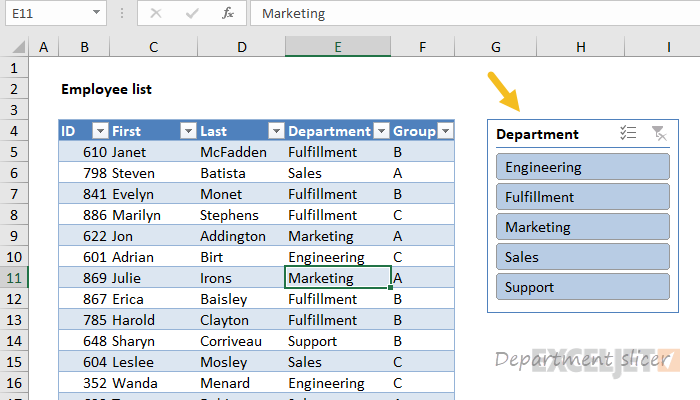The width and height of the screenshot is (700, 400).
Task: Click the cell containing Clayton
Action: coord(242,320)
